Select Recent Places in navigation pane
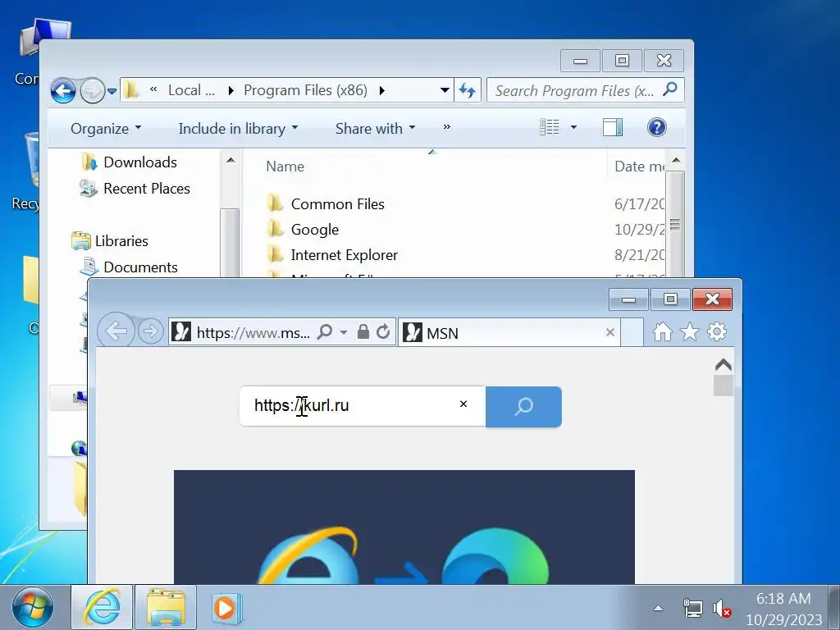Viewport: 840px width, 630px height. 147,189
